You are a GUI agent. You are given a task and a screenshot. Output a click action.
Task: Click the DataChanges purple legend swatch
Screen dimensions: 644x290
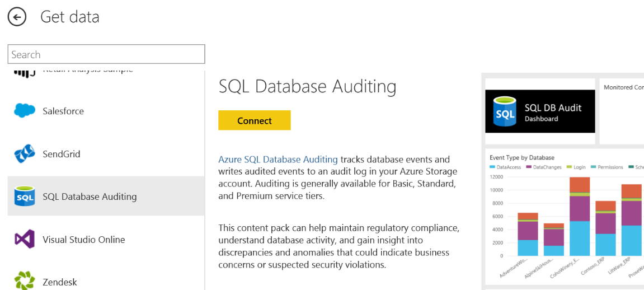pyautogui.click(x=529, y=167)
